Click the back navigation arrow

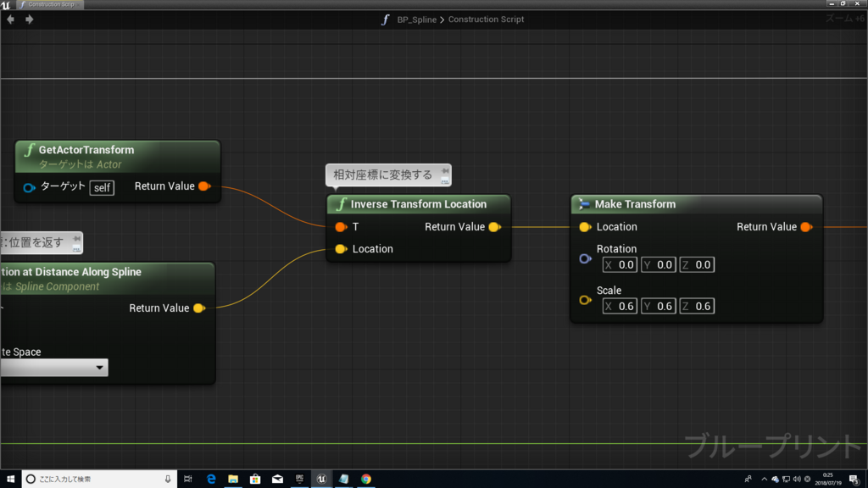pos(10,19)
